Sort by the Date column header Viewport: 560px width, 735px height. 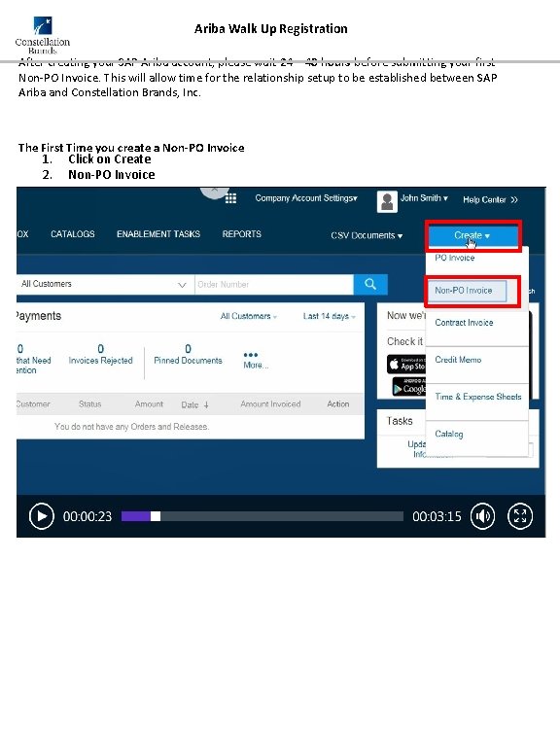pos(194,404)
